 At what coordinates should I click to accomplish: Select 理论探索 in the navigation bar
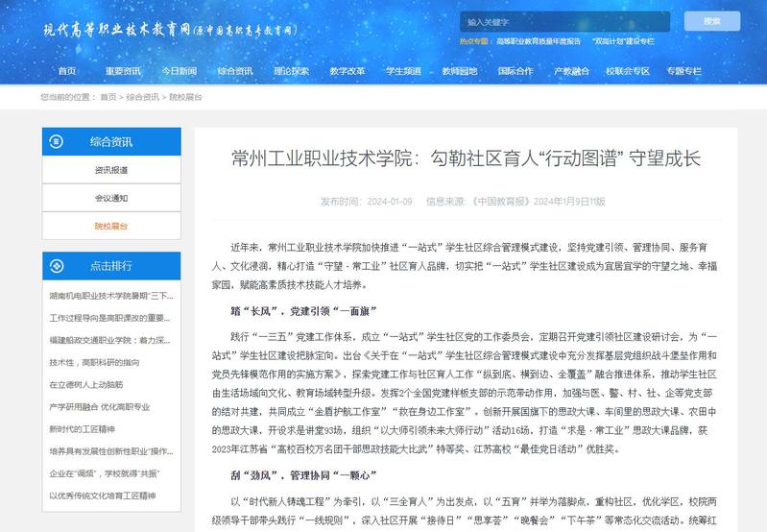coord(291,71)
